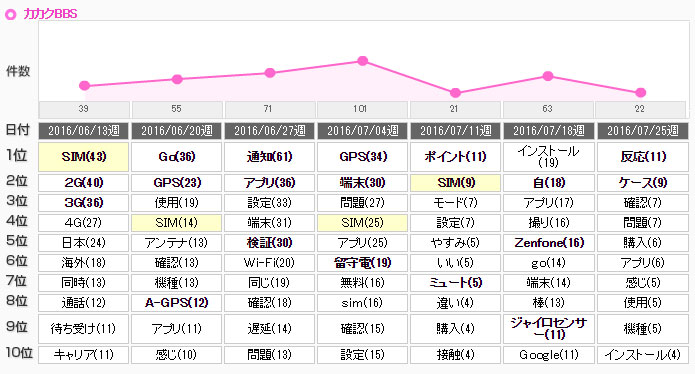Open the Google(11) keyword cell
695x374 pixels.
pyautogui.click(x=549, y=355)
